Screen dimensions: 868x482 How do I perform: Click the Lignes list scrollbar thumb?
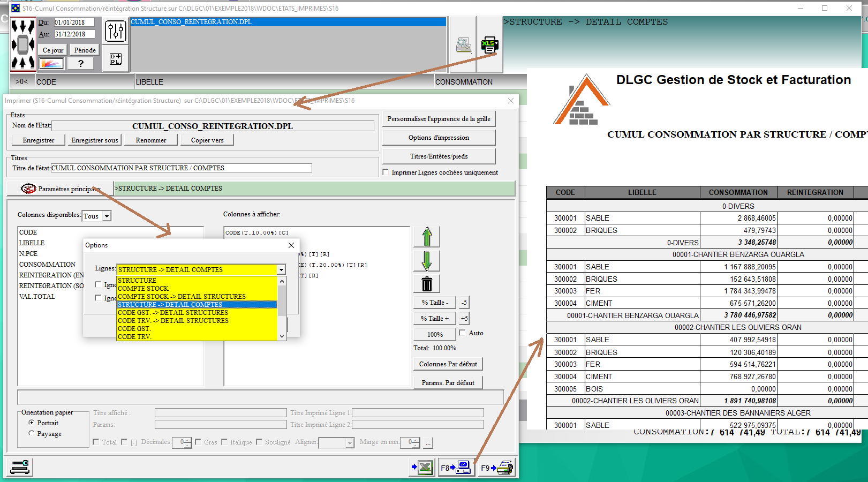[x=282, y=300]
